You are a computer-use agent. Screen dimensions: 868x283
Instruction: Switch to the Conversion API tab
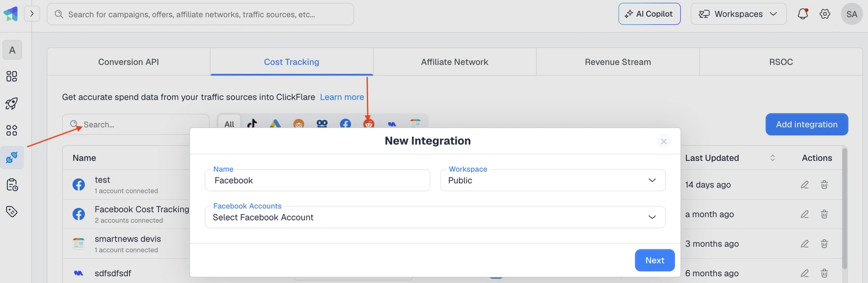point(129,62)
